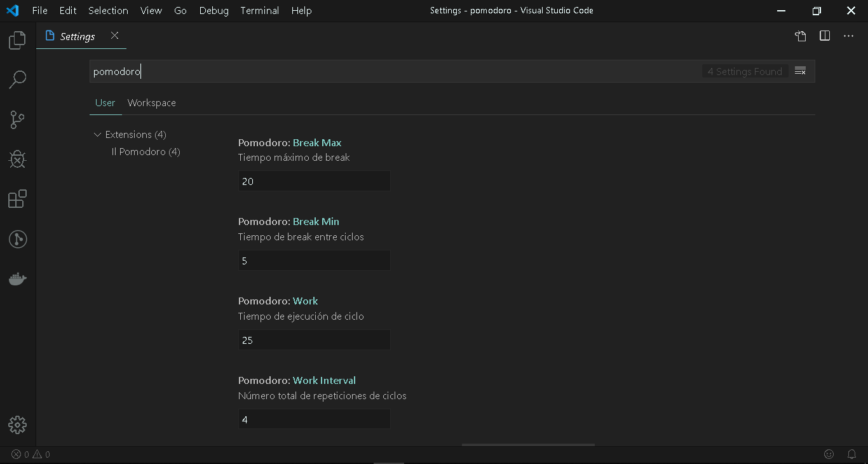Open the View menu
The image size is (868, 464).
151,10
